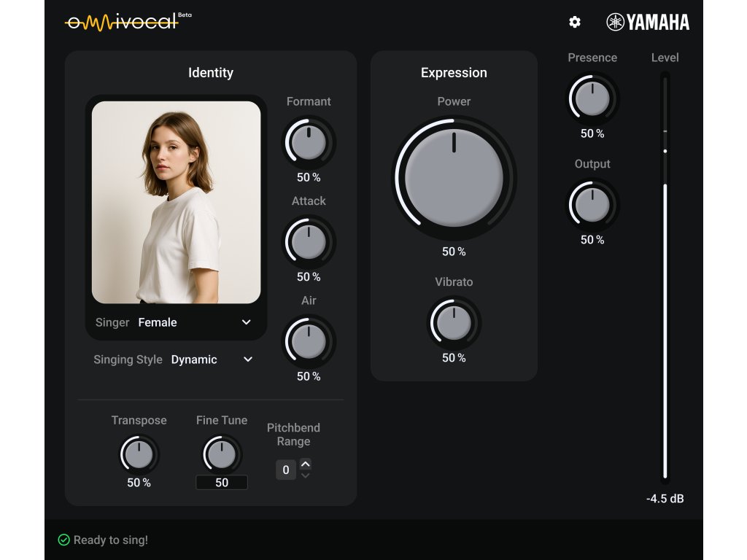Viewport: 747px width, 560px height.
Task: Increase Pitchbend Range with the up arrow
Action: click(x=306, y=464)
